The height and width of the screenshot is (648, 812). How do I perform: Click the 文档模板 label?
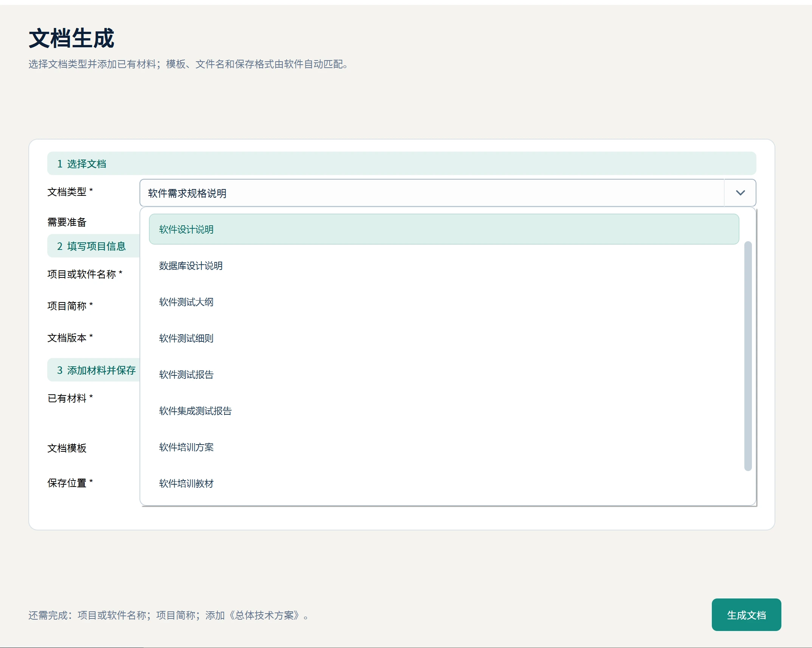[67, 448]
